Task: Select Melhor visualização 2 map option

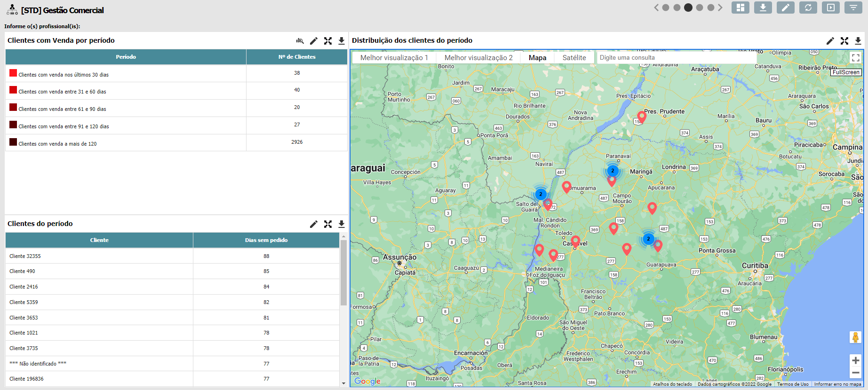Action: click(478, 58)
